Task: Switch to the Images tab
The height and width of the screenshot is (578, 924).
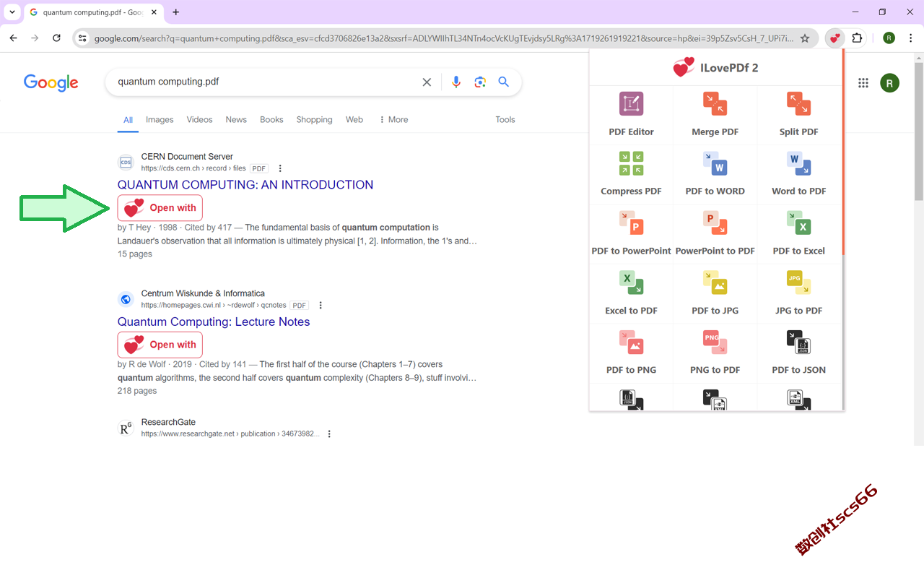Action: [x=160, y=120]
